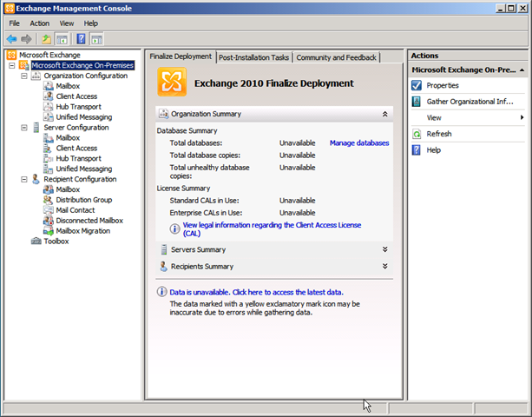Click Mailbox icon under Server Configuration

tap(49, 138)
